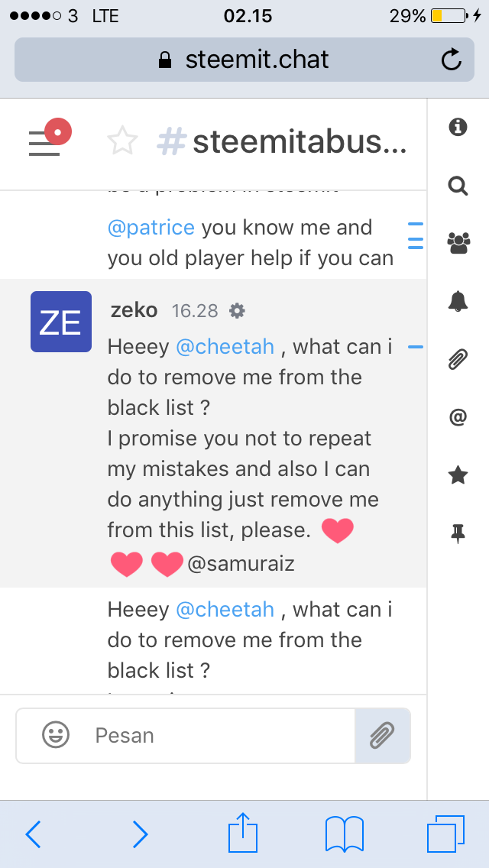Open the message search magnifier icon
This screenshot has height=868, width=489.
click(x=458, y=186)
